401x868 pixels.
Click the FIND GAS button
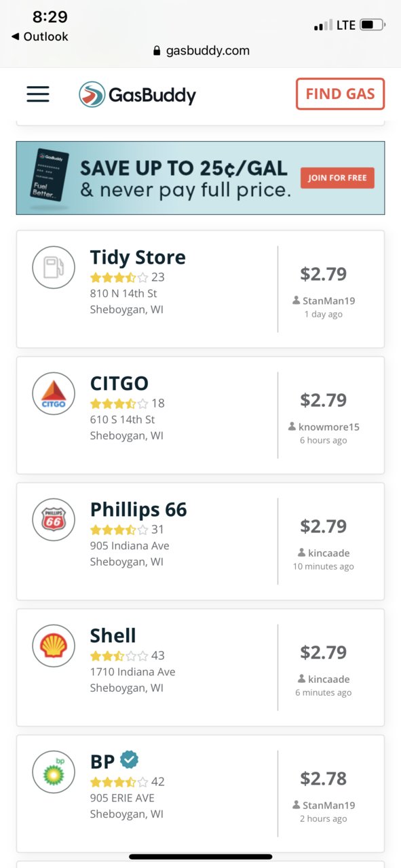pos(340,94)
